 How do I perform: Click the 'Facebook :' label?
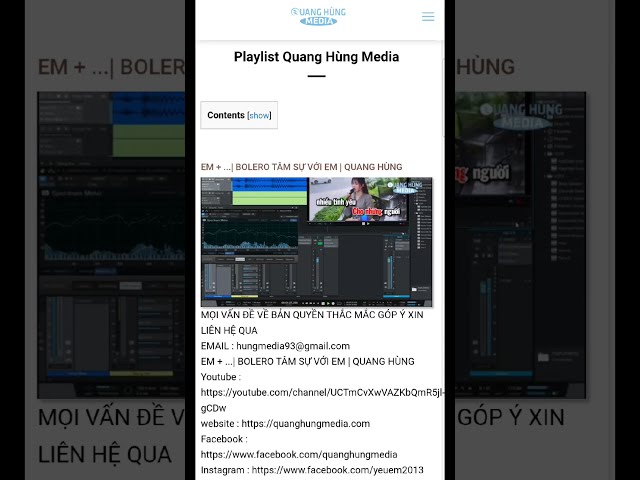[x=224, y=439]
